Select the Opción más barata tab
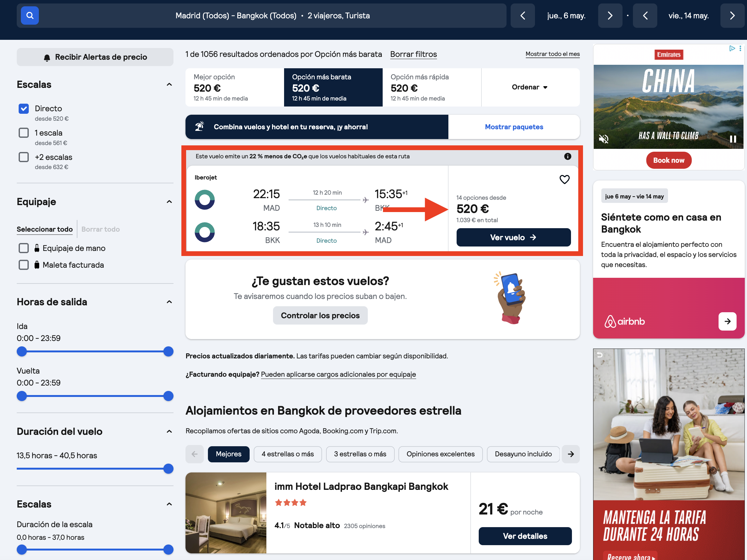The width and height of the screenshot is (747, 560). [x=333, y=88]
